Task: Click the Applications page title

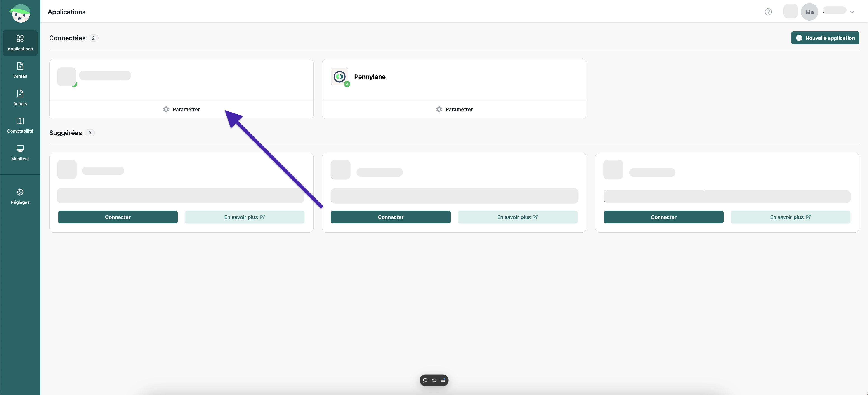Action: coord(67,12)
